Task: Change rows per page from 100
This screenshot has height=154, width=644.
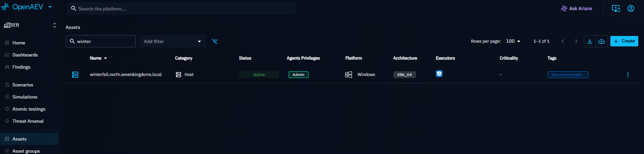Action: coord(513,41)
